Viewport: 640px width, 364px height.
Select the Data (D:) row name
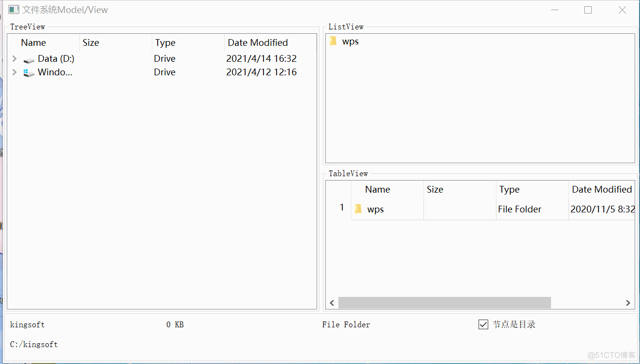56,59
